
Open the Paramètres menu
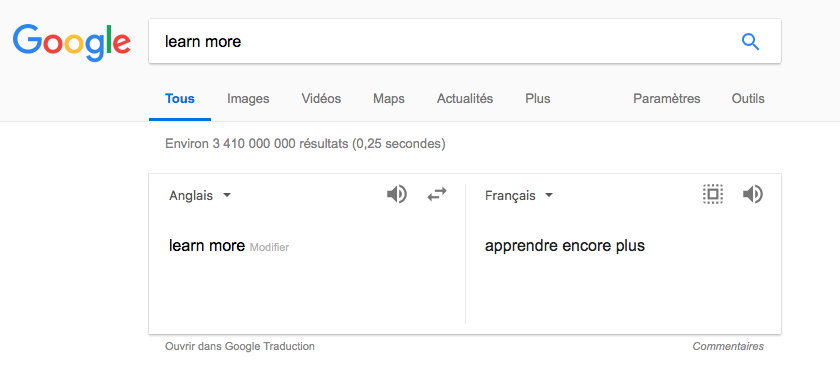point(666,99)
